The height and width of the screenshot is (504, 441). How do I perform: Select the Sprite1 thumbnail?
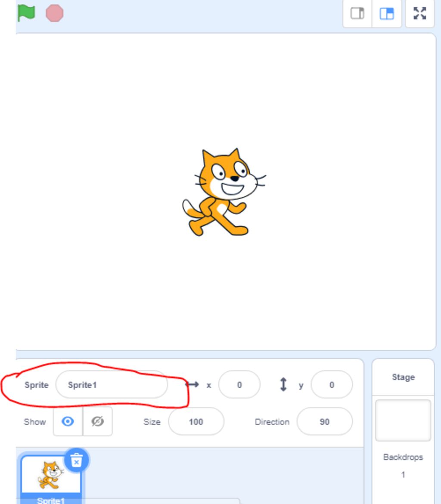click(x=51, y=478)
